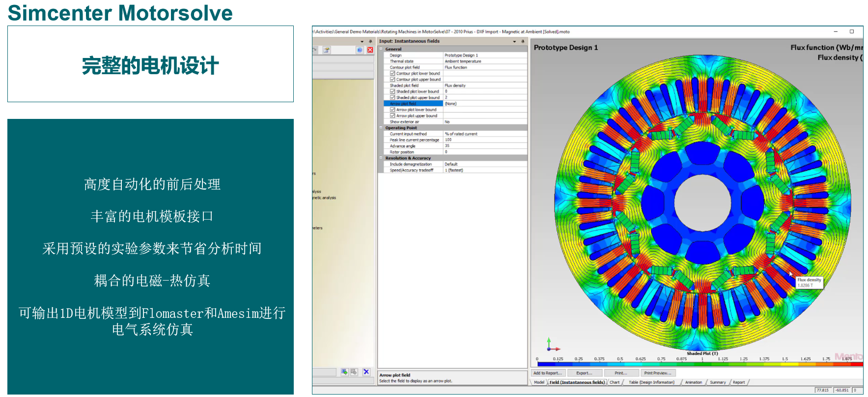Click the green-arrow import icon at bottom left

[x=344, y=372]
